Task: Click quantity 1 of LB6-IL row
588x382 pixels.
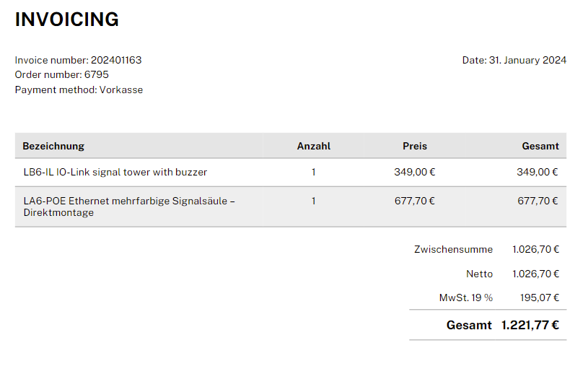Action: coord(314,172)
